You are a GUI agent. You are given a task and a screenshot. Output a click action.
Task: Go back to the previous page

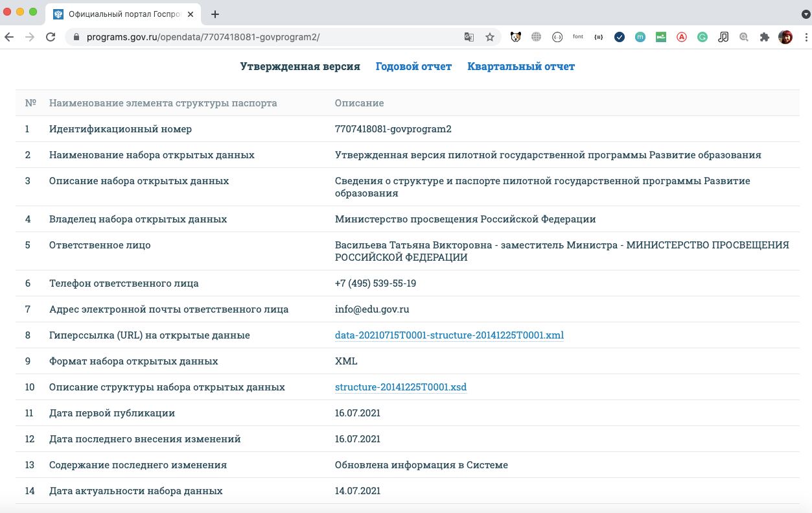pos(9,37)
